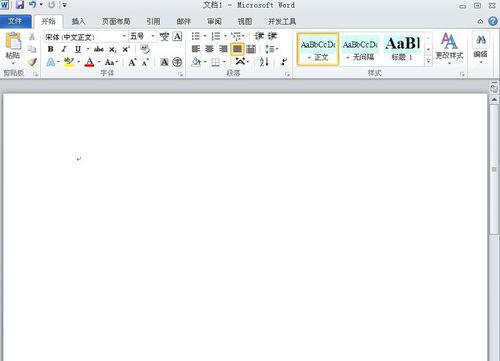Click the Save icon in quick access toolbar
This screenshot has height=361, width=500.
tap(20, 5)
